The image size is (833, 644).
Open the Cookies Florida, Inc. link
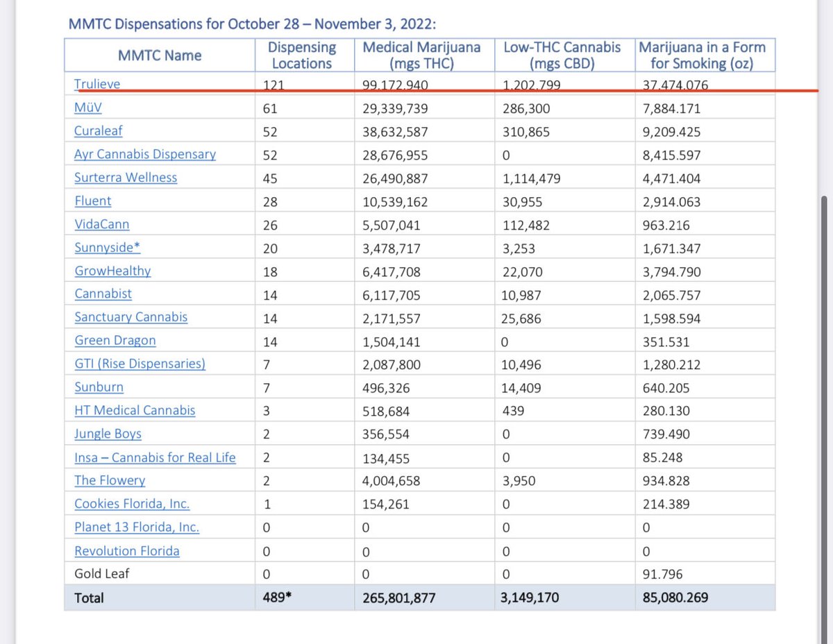coord(132,504)
